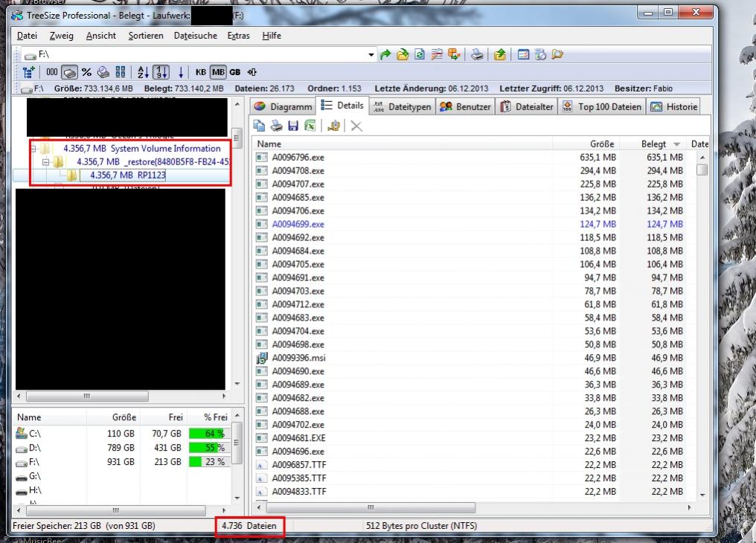The image size is (756, 543).
Task: Click the grid view icon beside the cluster icon
Action: [x=120, y=72]
